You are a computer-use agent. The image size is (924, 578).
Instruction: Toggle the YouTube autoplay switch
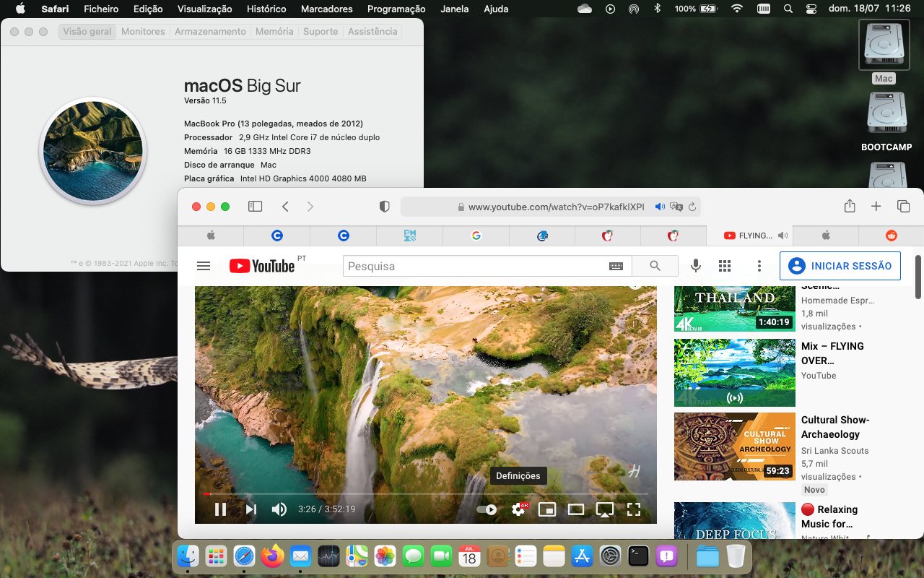487,509
